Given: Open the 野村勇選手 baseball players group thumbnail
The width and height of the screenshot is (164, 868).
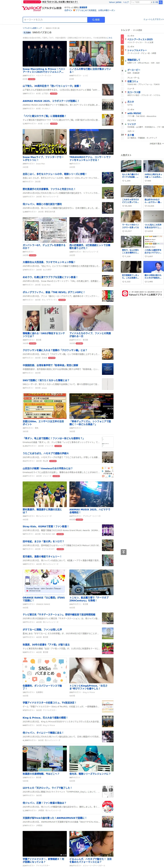Looking at the screenshot, I should pyautogui.click(x=45, y=494).
